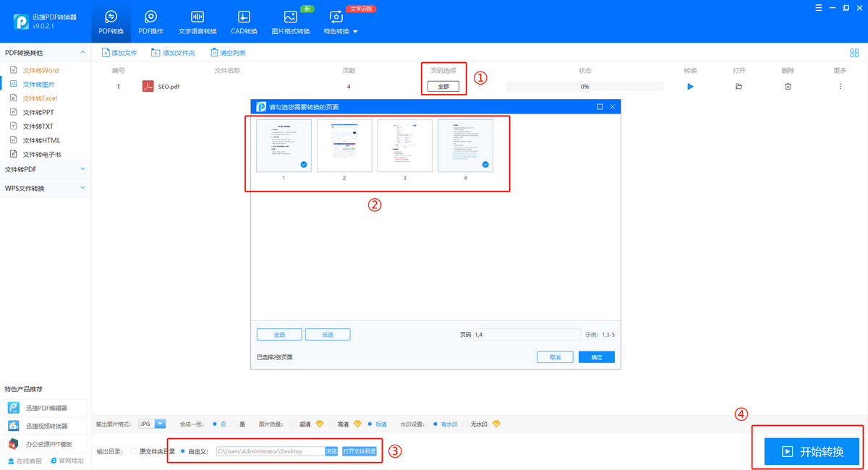Click 浏览 browse button

click(331, 451)
